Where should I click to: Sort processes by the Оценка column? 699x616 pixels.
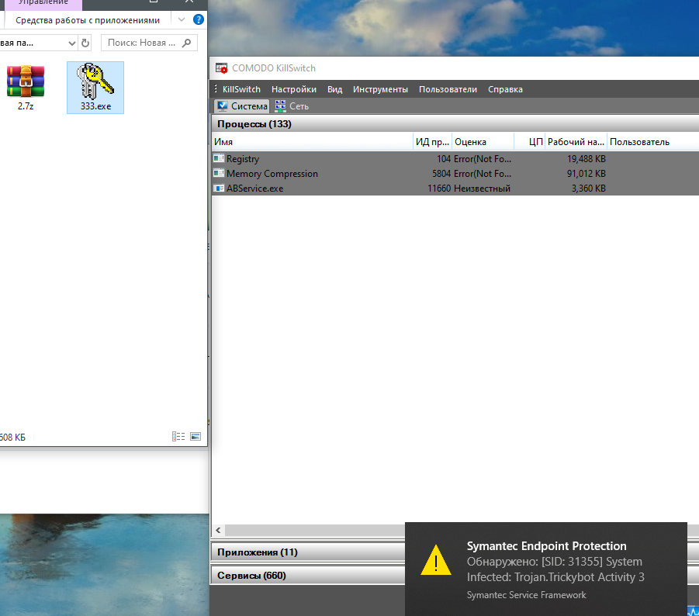pyautogui.click(x=483, y=142)
